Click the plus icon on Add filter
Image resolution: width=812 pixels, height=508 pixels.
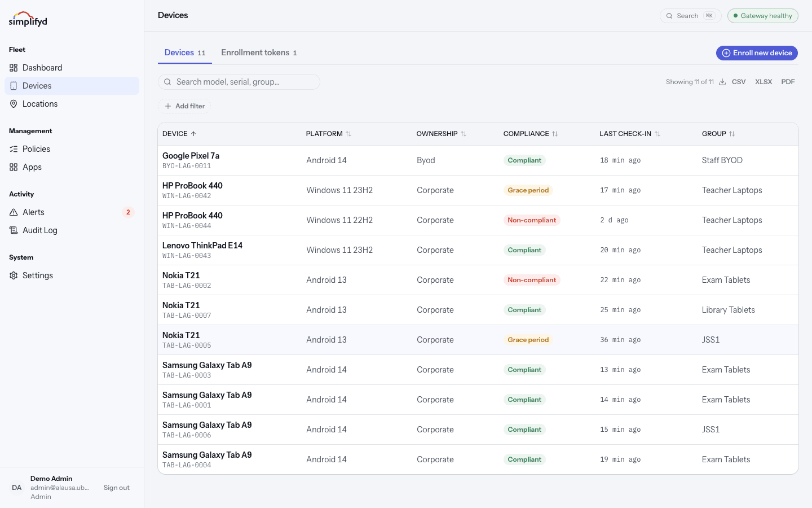click(x=168, y=106)
